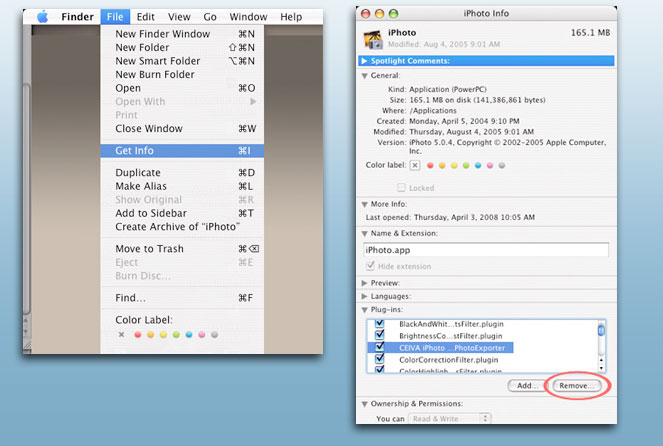
Task: Click the File menu title
Action: pyautogui.click(x=115, y=17)
